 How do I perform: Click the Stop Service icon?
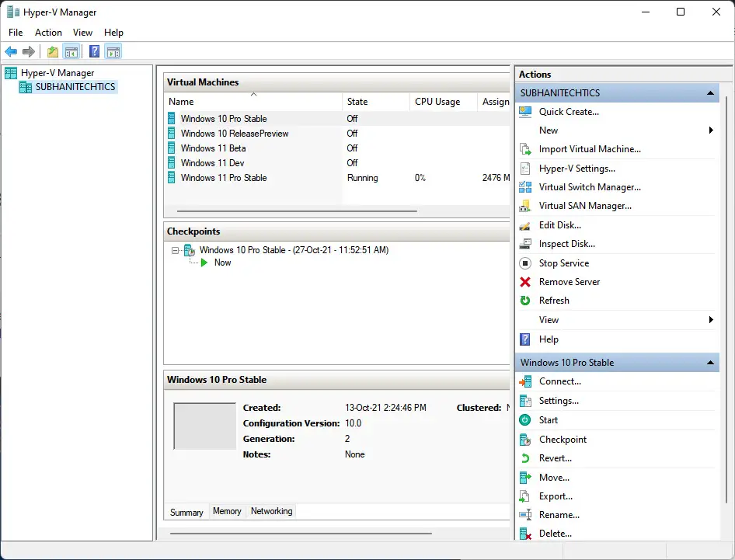525,263
